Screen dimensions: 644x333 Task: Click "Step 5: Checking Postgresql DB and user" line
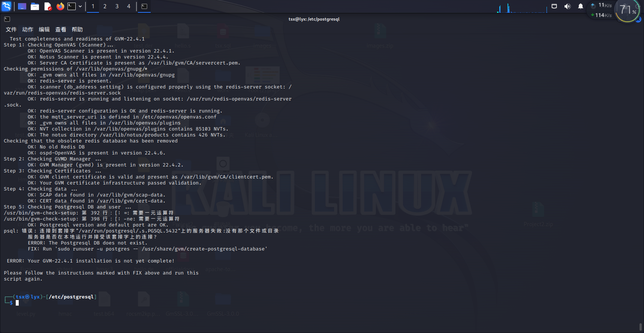[x=67, y=207]
